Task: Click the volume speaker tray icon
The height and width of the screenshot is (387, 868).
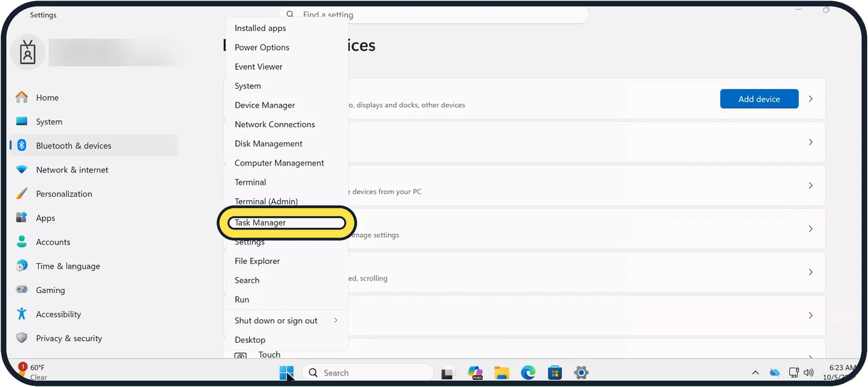Action: click(808, 373)
